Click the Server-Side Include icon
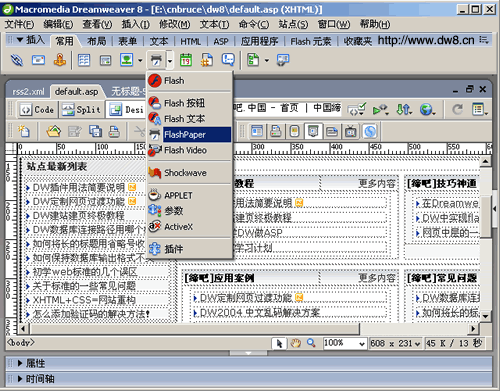Image resolution: width=500 pixels, height=391 pixels. (x=207, y=60)
